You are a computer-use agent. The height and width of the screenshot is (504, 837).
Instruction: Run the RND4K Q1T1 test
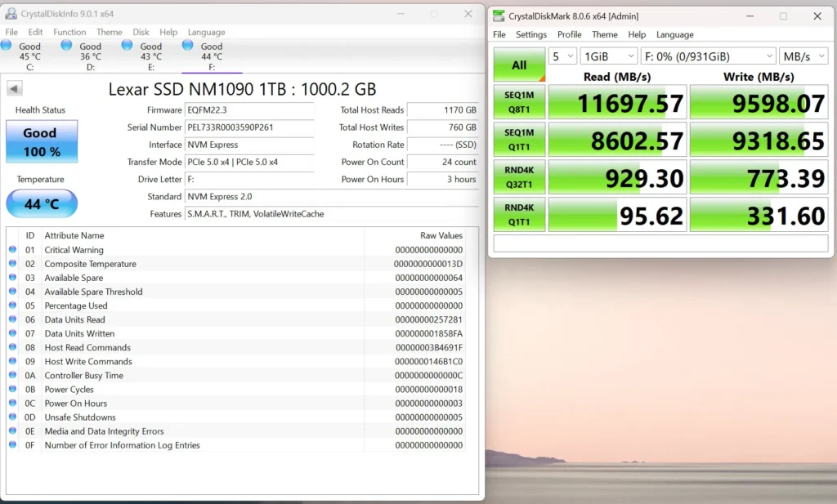[519, 214]
